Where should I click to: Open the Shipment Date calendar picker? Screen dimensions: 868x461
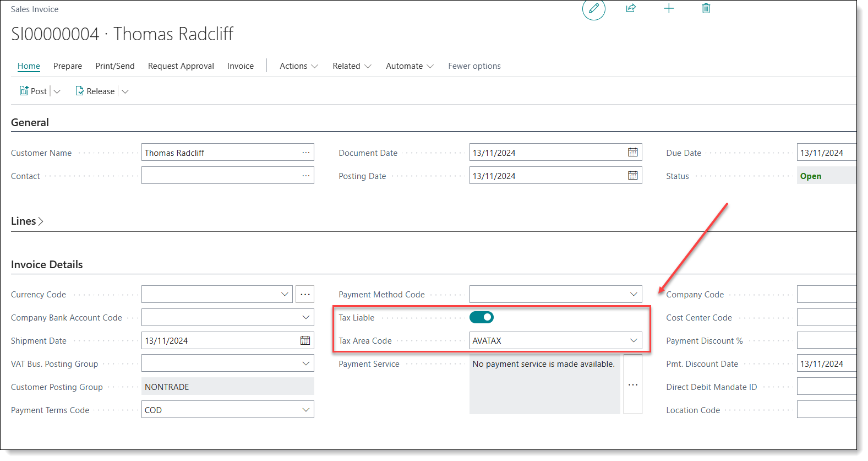point(305,341)
